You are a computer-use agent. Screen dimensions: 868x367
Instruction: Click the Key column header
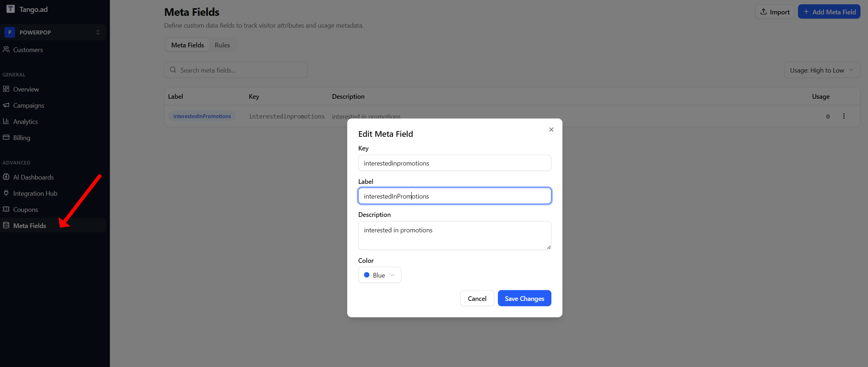[x=254, y=97]
